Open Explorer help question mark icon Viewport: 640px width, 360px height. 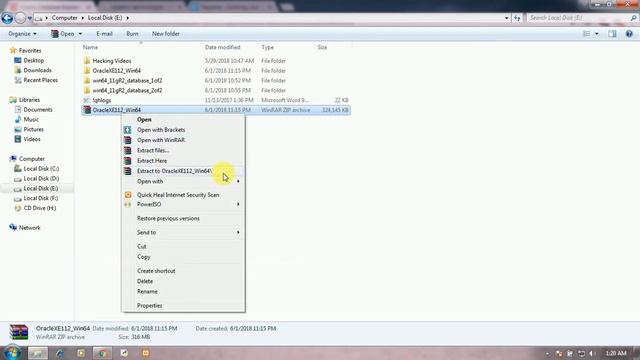click(x=629, y=34)
